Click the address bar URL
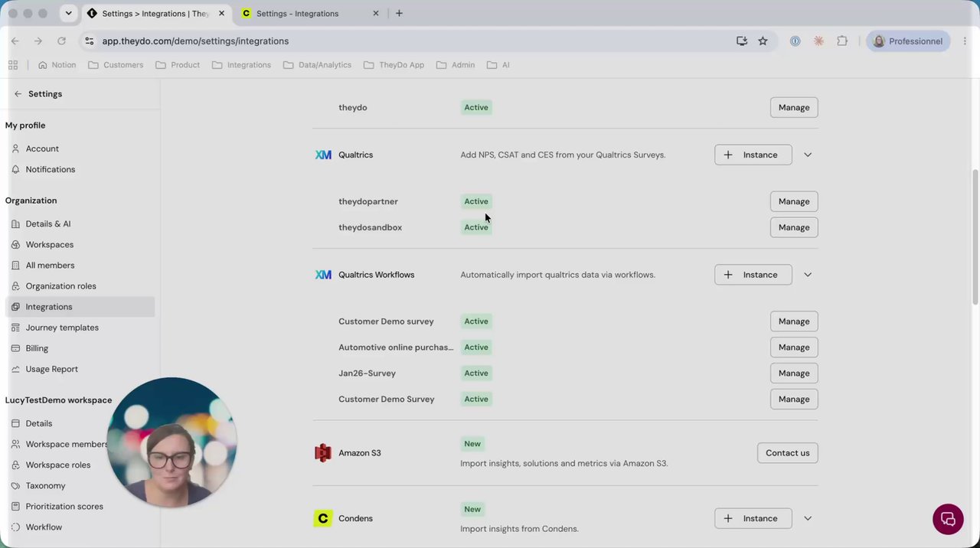 coord(195,41)
